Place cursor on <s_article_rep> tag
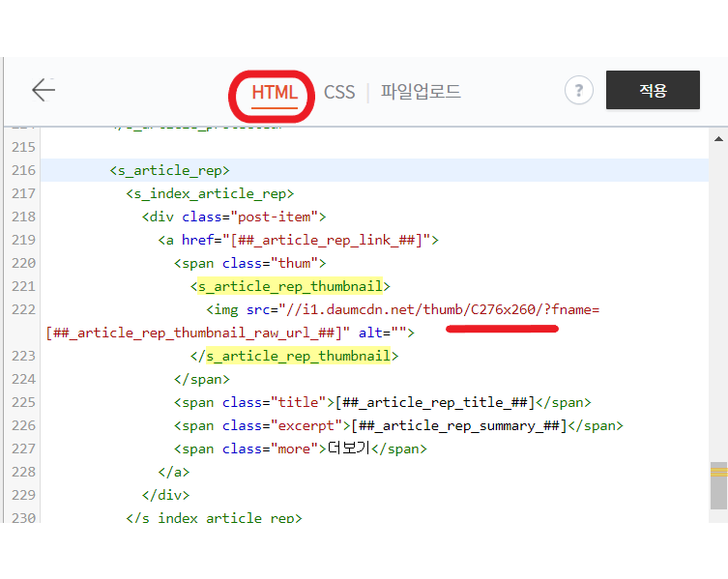The height and width of the screenshot is (579, 728). pyautogui.click(x=169, y=170)
